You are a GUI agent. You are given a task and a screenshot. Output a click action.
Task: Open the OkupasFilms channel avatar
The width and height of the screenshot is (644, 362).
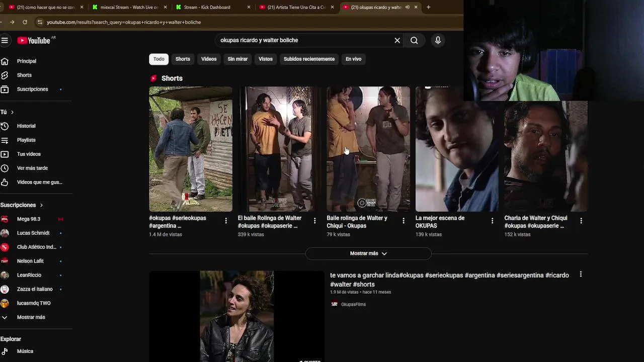(335, 304)
